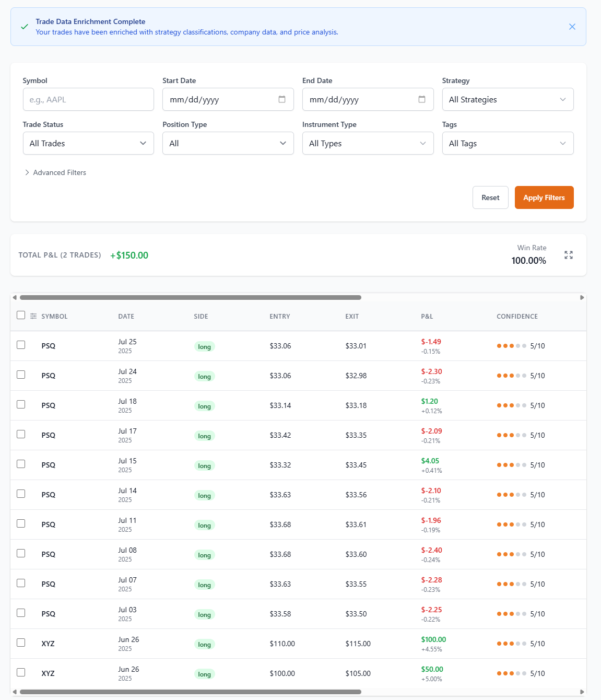Image resolution: width=601 pixels, height=700 pixels.
Task: Click the bottom scrollbar right arrow
Action: coord(582,692)
